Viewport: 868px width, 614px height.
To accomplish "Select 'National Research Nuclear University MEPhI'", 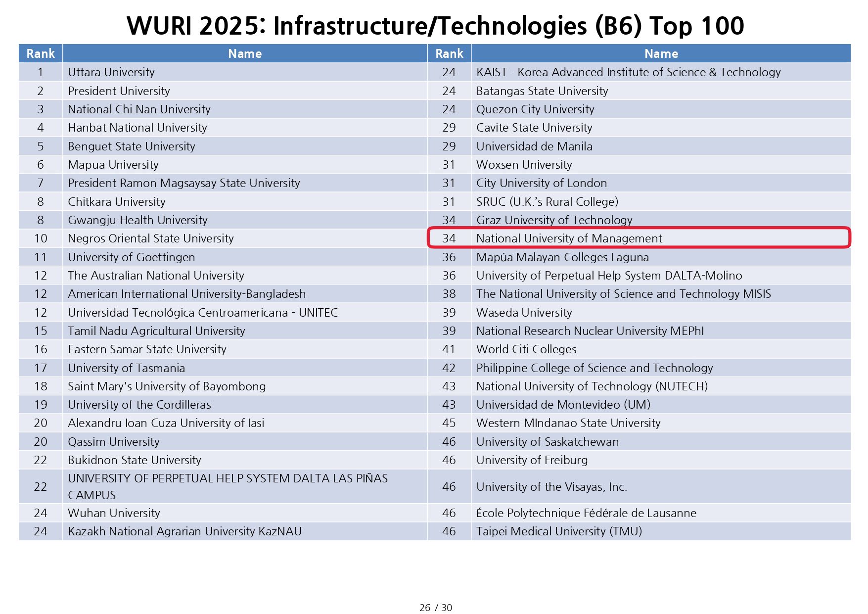I will point(590,331).
